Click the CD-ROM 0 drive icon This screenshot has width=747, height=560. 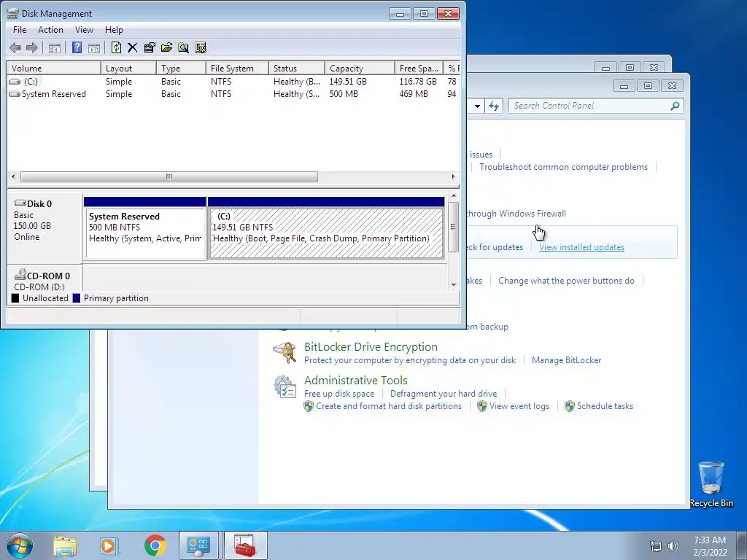pyautogui.click(x=20, y=274)
